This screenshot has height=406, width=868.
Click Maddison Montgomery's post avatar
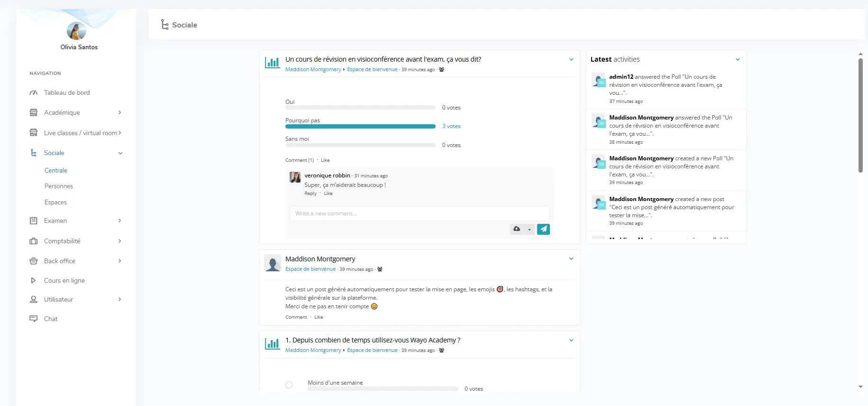point(273,263)
